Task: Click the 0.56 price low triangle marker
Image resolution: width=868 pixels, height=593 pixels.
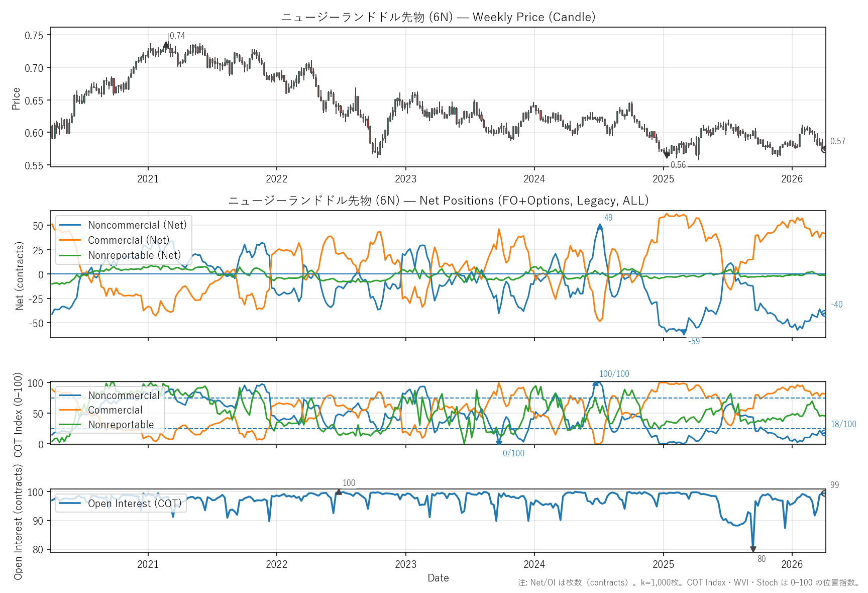Action: coord(667,155)
